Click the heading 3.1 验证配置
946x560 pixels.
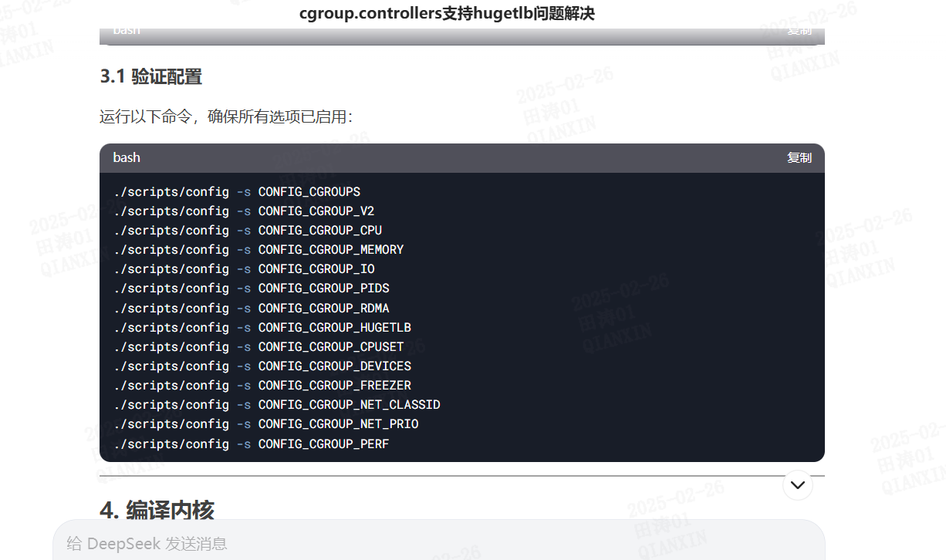click(151, 76)
